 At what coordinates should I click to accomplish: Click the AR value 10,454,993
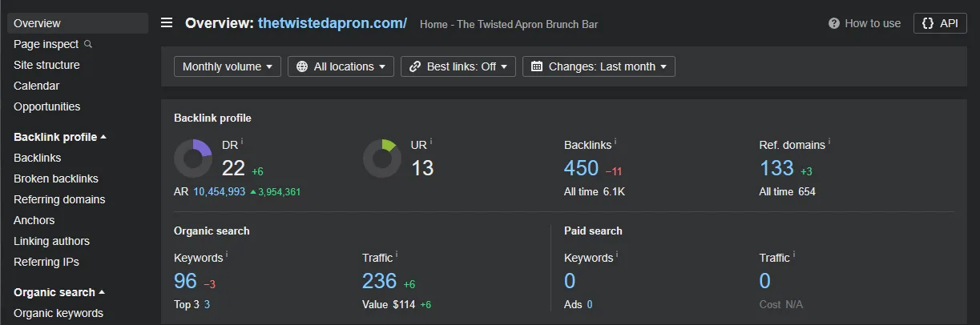[219, 192]
